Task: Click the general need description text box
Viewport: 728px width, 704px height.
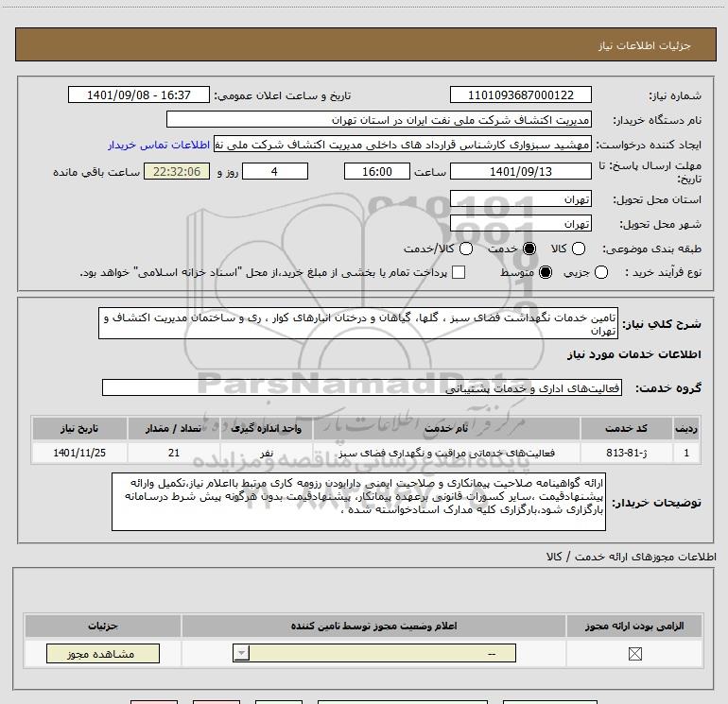Action: 358,323
